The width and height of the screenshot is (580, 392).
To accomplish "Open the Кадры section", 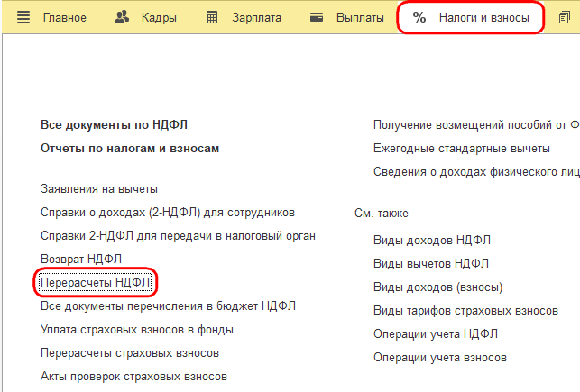I will click(159, 18).
